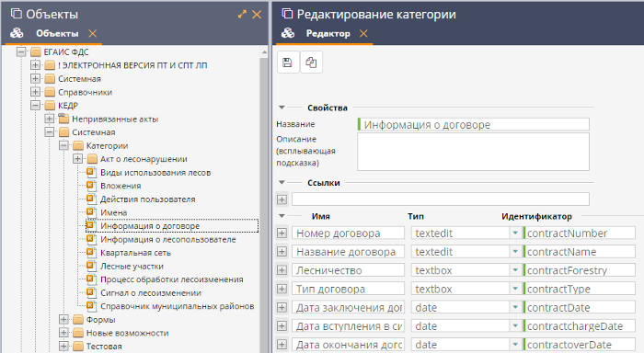
Task: Edit the contractNumber identifier field
Action: (580, 233)
